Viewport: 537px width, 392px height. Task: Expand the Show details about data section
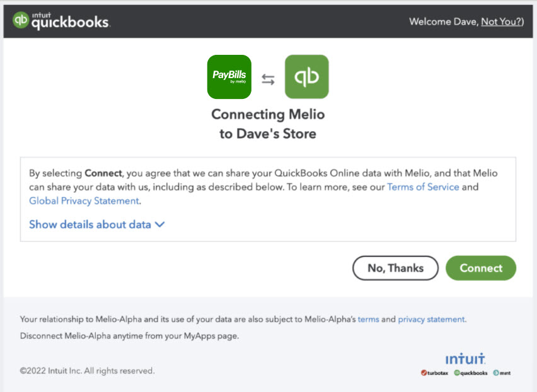[x=90, y=224]
